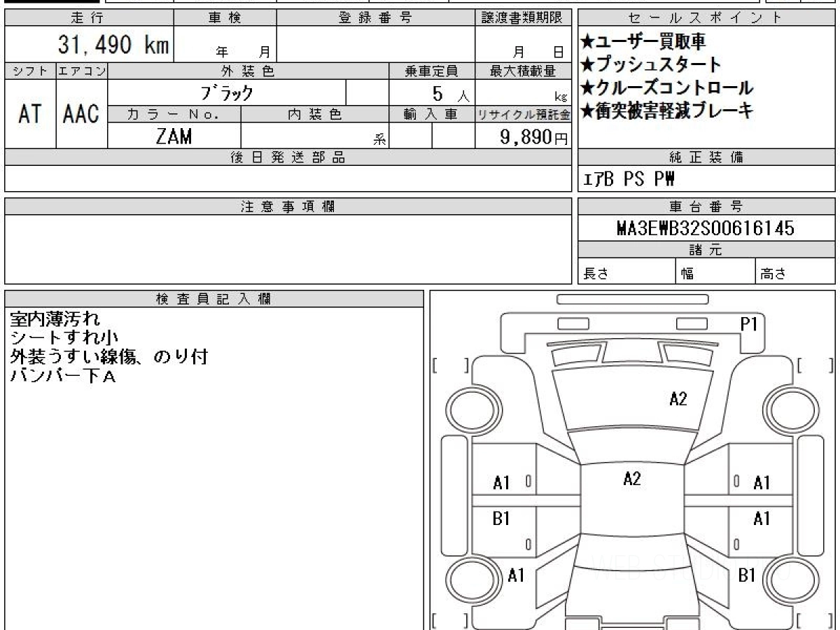The height and width of the screenshot is (630, 840).
Task: Click the 高さ dimension label
Action: click(x=773, y=274)
